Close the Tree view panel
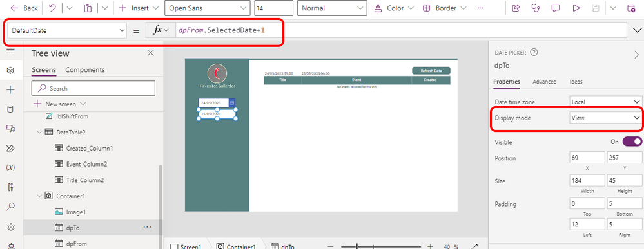Viewport: 644px width, 249px height. pyautogui.click(x=151, y=53)
